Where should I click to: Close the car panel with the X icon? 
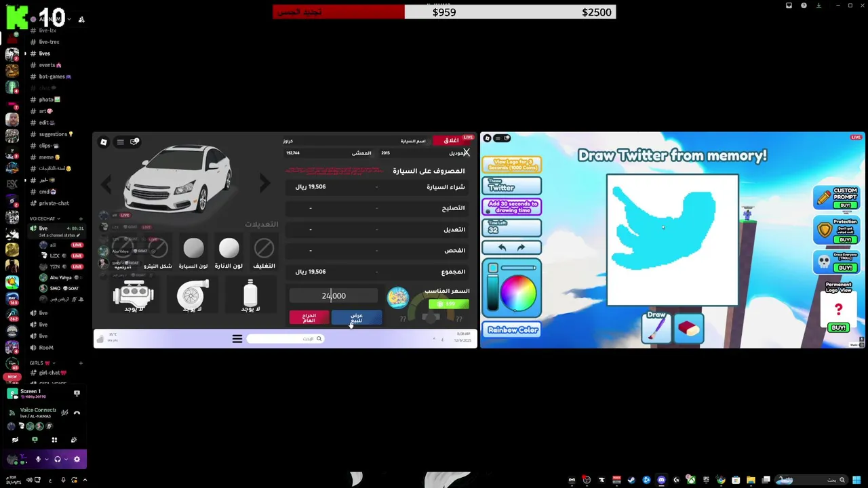pyautogui.click(x=466, y=153)
